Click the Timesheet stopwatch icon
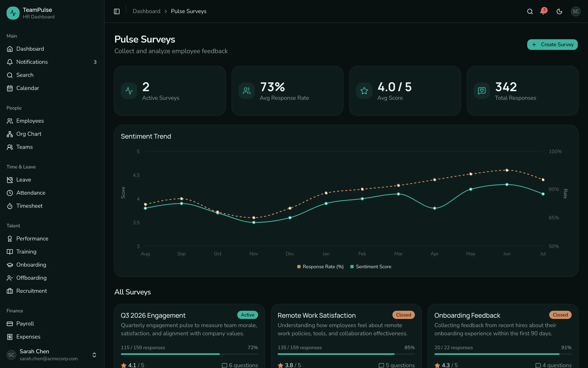 click(x=10, y=206)
